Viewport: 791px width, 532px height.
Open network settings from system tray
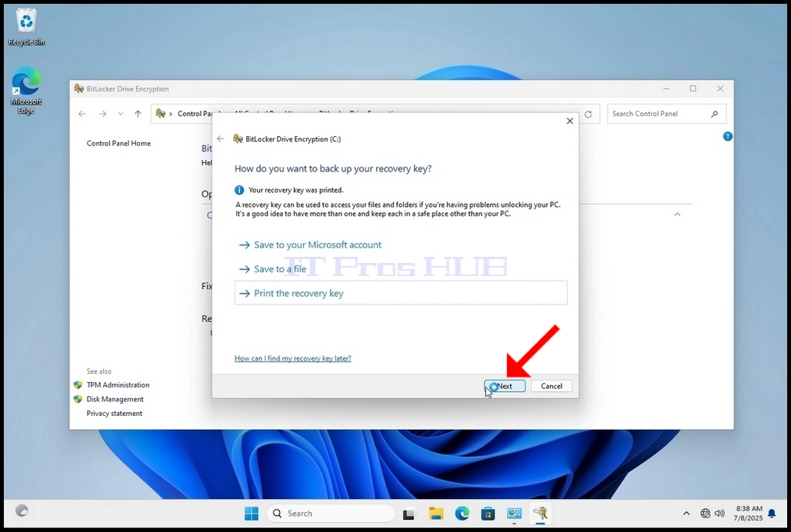[706, 514]
